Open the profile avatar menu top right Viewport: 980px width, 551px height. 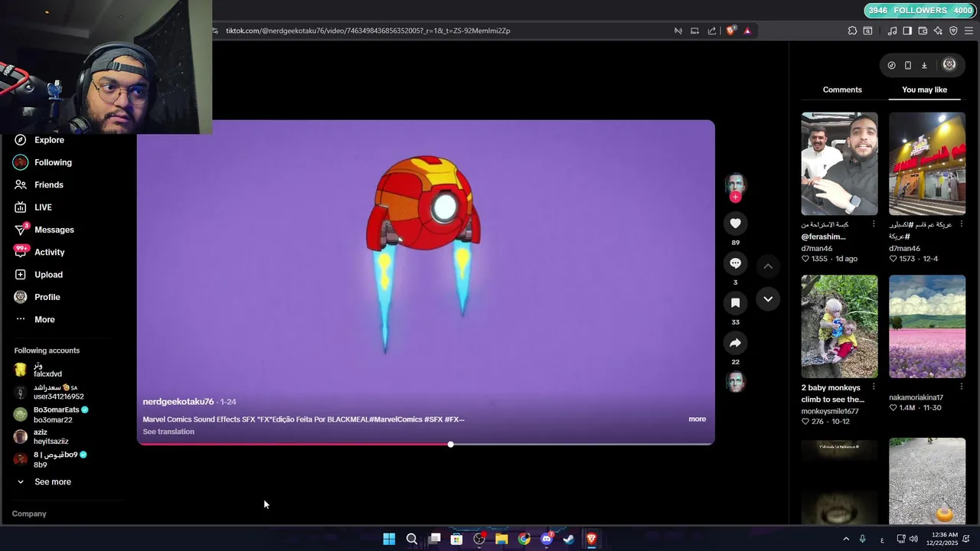click(949, 64)
